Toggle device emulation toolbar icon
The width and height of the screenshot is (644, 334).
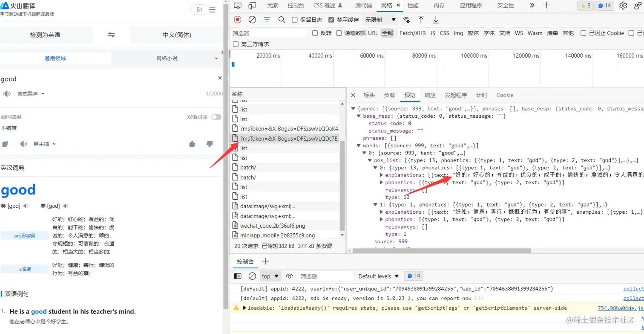[x=252, y=6]
